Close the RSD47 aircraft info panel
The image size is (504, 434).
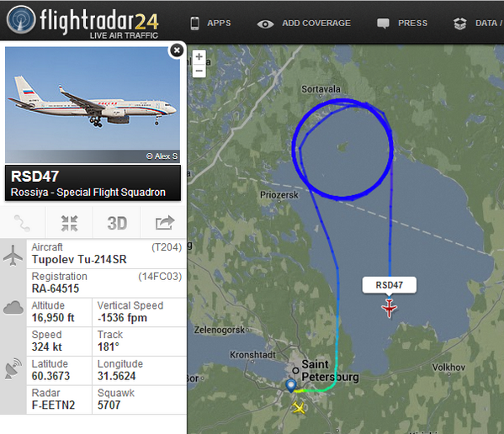tap(177, 50)
